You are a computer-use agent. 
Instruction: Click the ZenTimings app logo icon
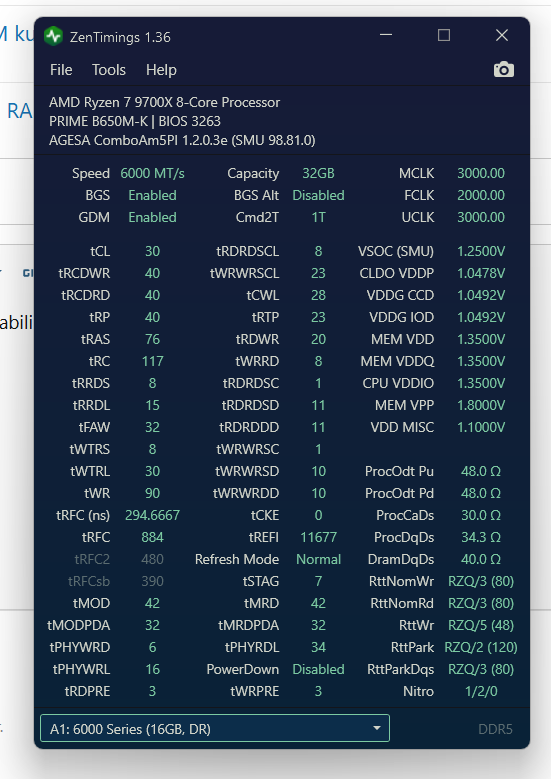(x=53, y=36)
